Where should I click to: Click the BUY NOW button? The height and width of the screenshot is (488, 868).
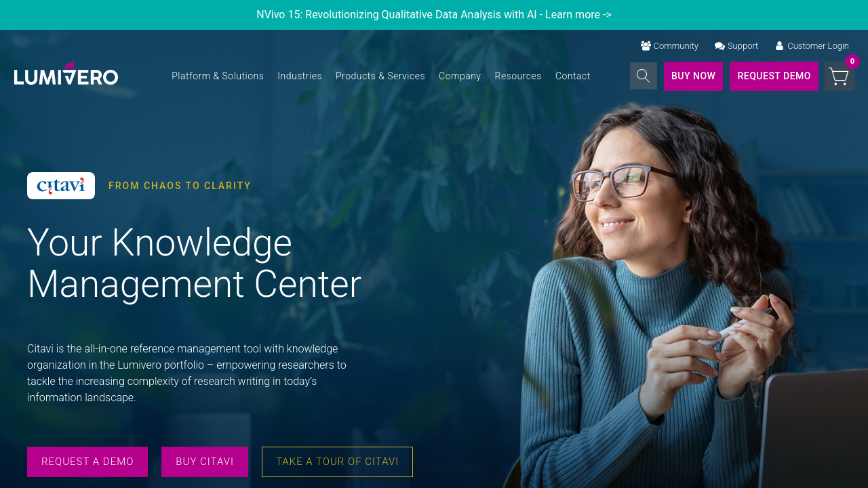coord(693,76)
